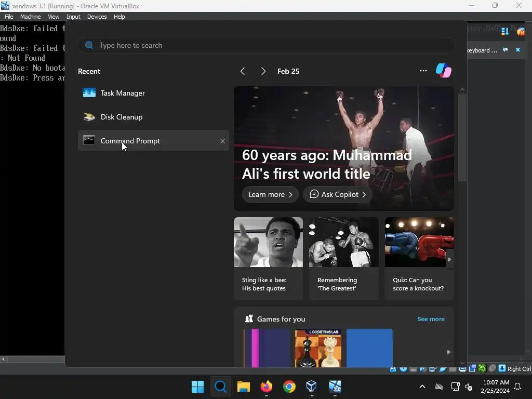Open the clock showing 10:07 AM
This screenshot has height=399, width=532.
pos(495,387)
